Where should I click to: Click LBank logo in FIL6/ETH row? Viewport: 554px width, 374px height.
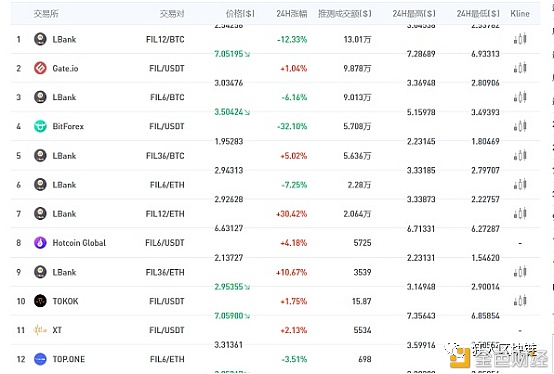pyautogui.click(x=40, y=184)
